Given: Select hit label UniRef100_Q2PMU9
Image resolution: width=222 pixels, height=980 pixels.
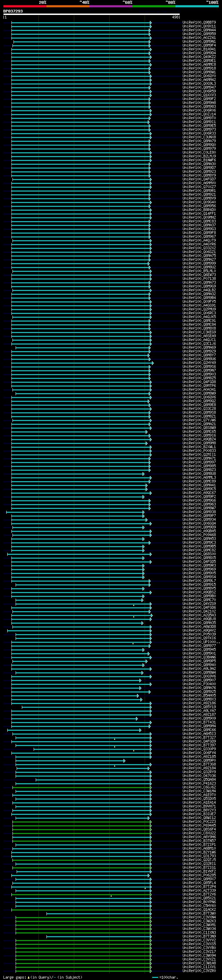Looking at the screenshot, I should click(x=199, y=309).
